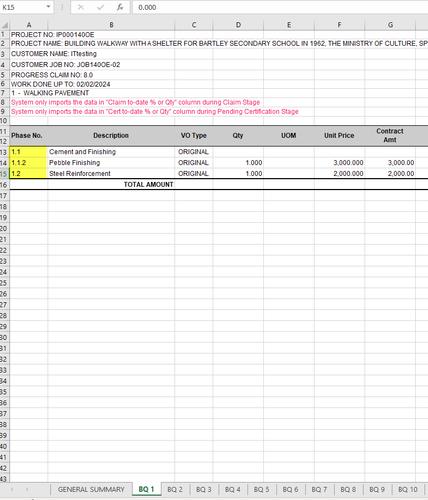
Task: Switch to the GENERAL SUMMARY sheet tab
Action: [x=91, y=489]
